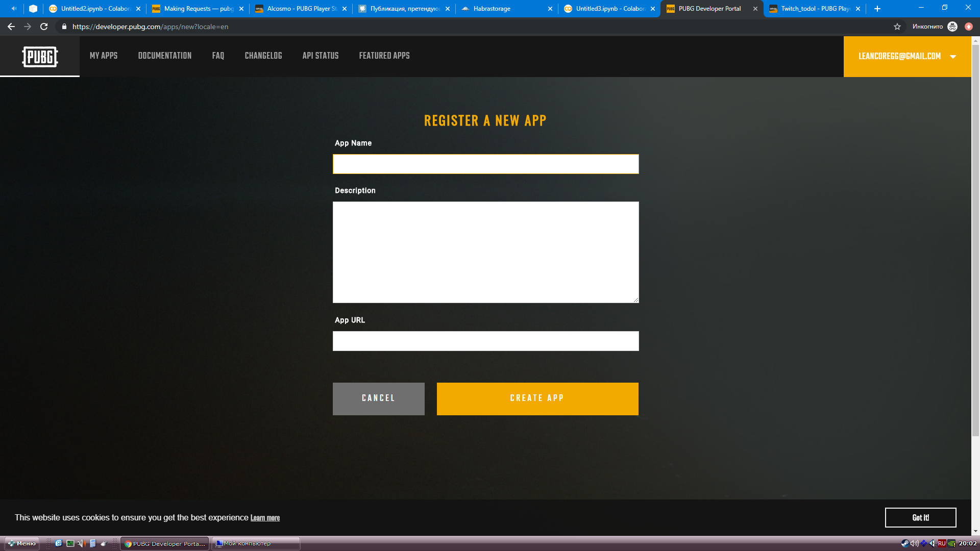
Task: Reload the page with the refresh icon
Action: 44,27
